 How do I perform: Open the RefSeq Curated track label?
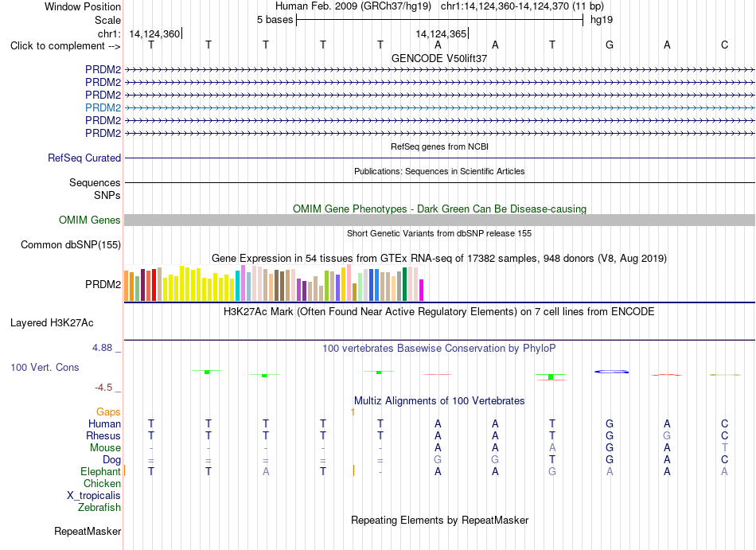[84, 158]
